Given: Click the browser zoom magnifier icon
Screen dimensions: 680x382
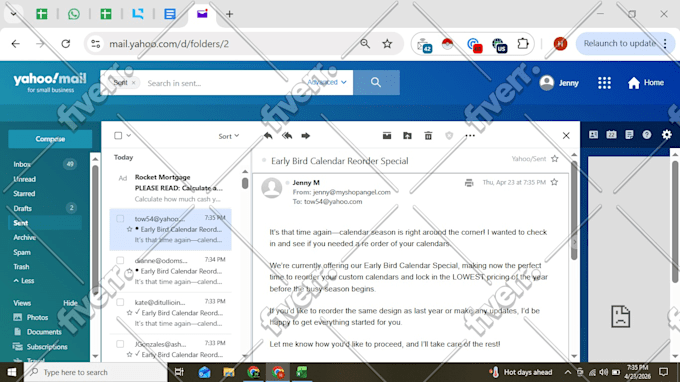Looking at the screenshot, I should [365, 43].
